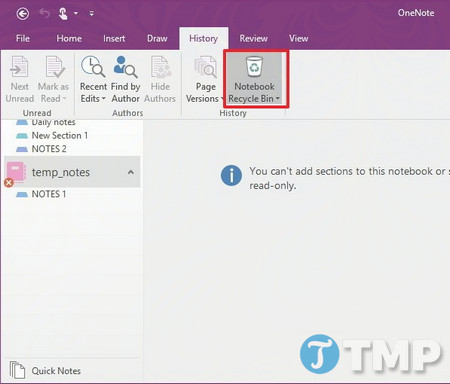Open Recent Edits menu
The height and width of the screenshot is (384, 450).
(x=93, y=79)
